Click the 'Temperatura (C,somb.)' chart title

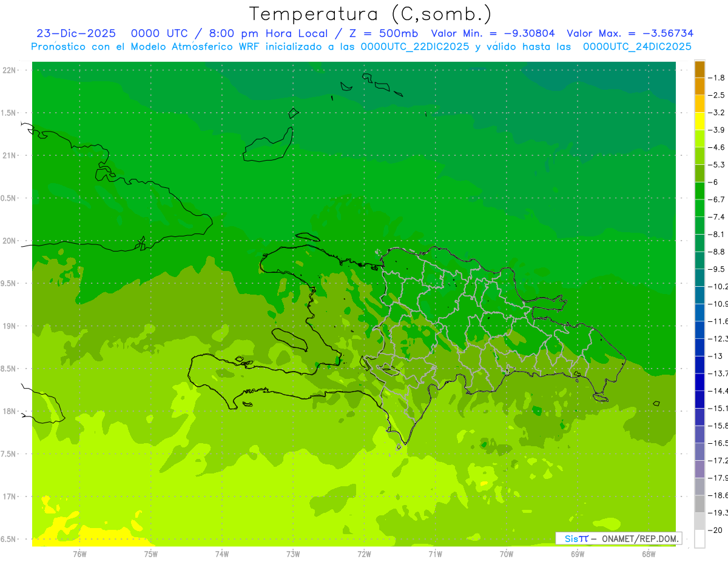[x=371, y=14]
